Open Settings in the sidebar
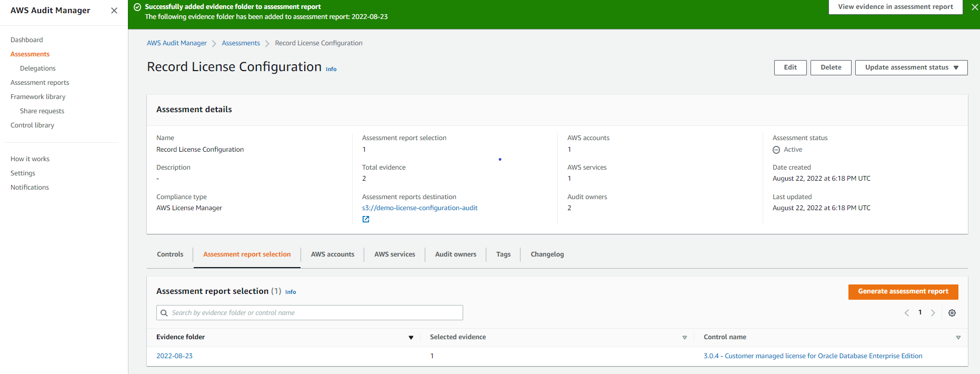 pyautogui.click(x=23, y=173)
